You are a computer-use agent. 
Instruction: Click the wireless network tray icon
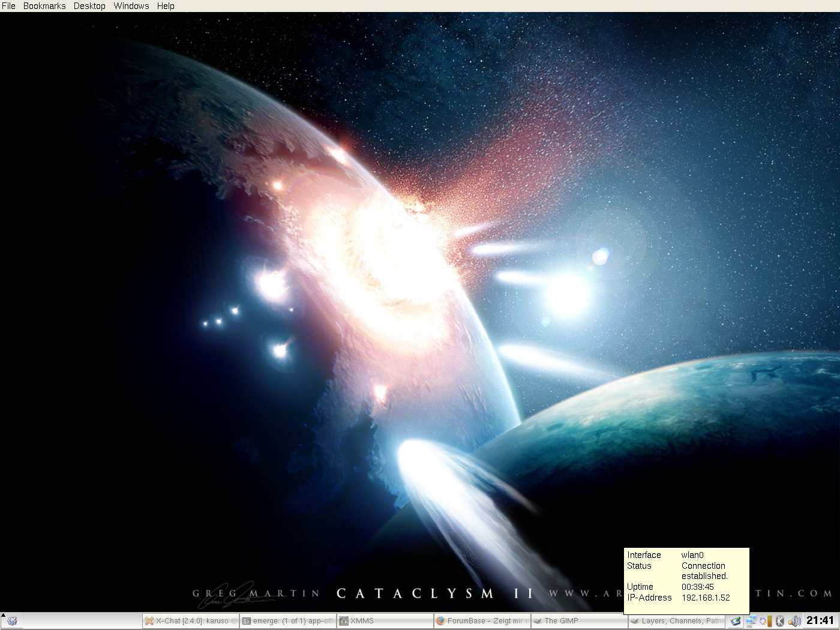pyautogui.click(x=736, y=621)
